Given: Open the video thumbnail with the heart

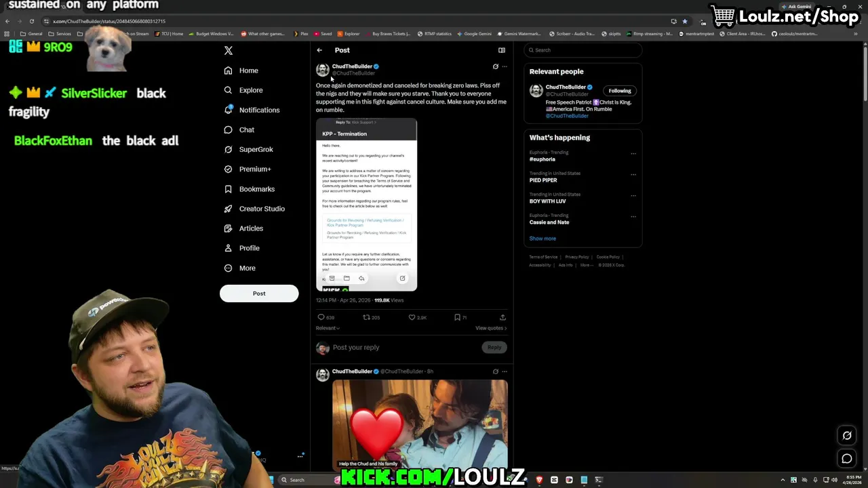Looking at the screenshot, I should pos(420,424).
